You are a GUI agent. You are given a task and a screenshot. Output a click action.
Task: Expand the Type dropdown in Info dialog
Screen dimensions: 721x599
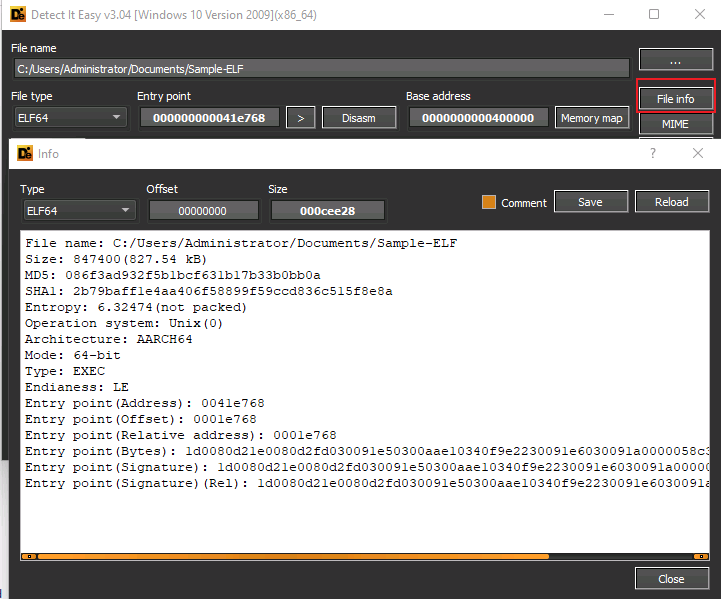[78, 211]
